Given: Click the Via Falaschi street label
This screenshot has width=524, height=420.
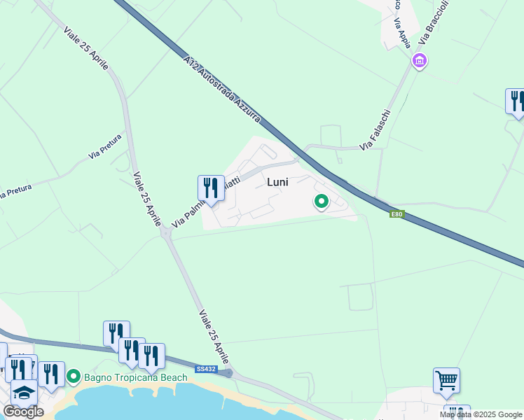Looking at the screenshot, I should 375,130.
